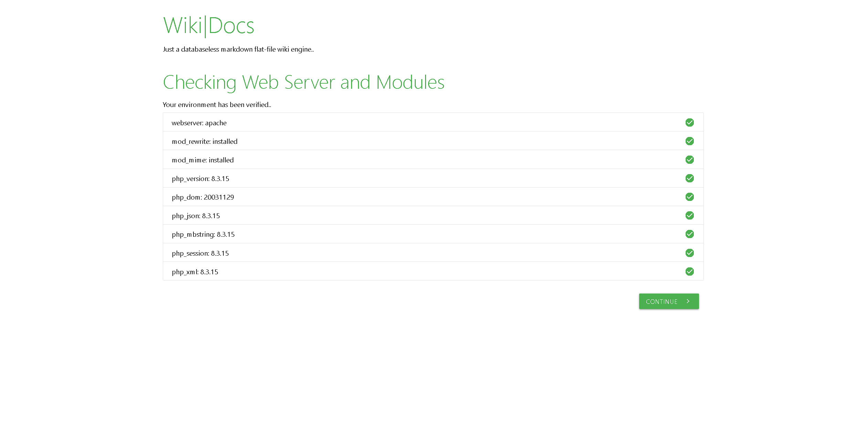
Task: Click the php_json check mark icon
Action: click(689, 215)
